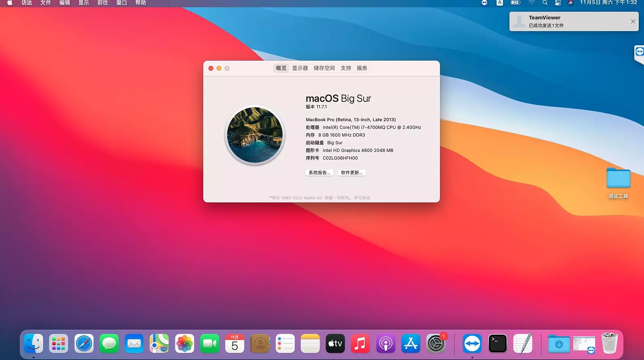The height and width of the screenshot is (360, 644).
Task: Open Finder from the Dock
Action: pos(34,344)
